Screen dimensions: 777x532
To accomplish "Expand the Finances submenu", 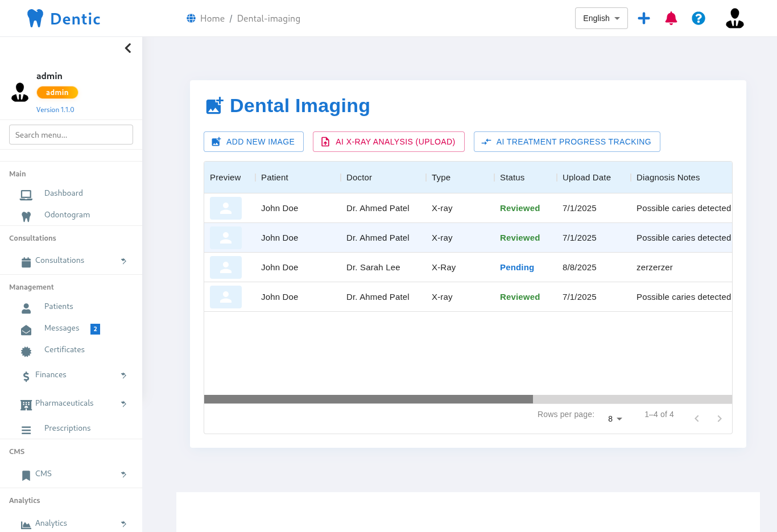I will 123,375.
